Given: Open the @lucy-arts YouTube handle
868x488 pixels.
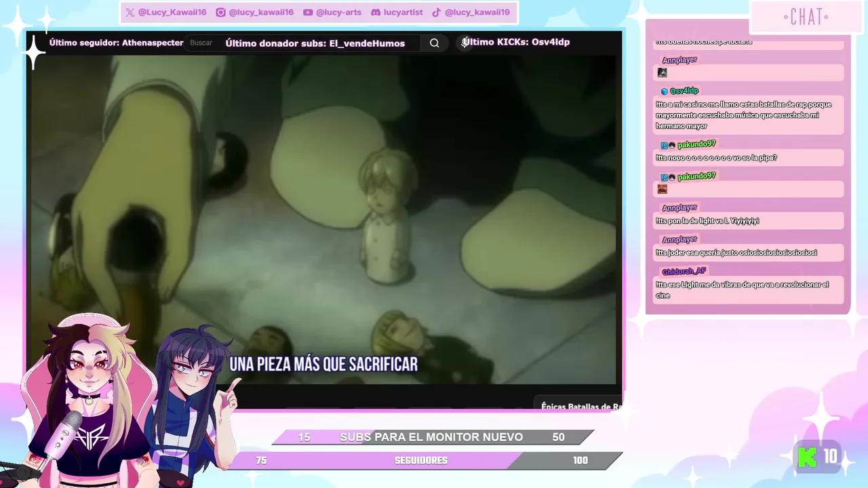Looking at the screenshot, I should [x=338, y=12].
